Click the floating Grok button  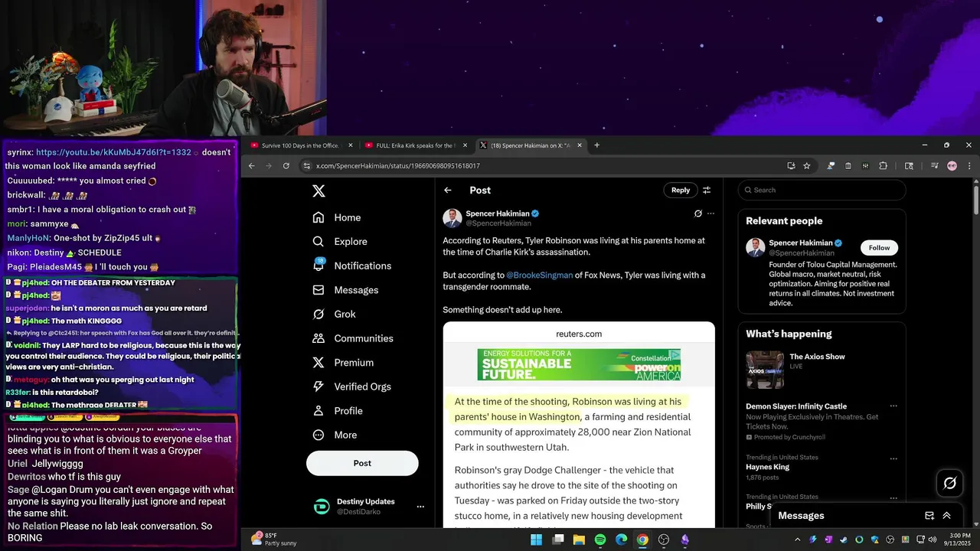click(x=950, y=483)
